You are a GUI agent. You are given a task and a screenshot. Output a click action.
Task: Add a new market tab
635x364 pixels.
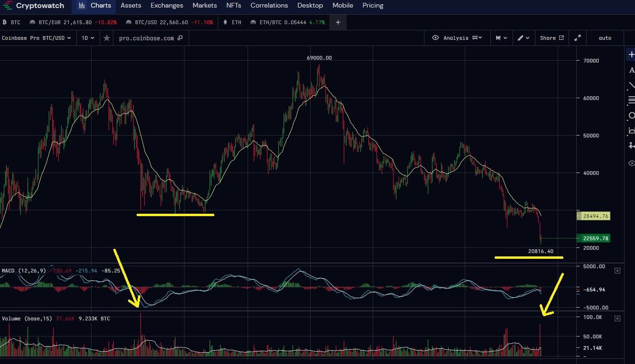(338, 22)
